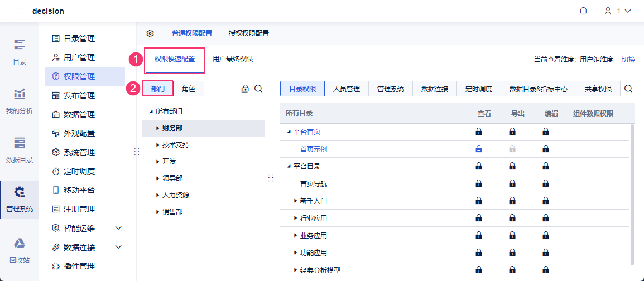The image size is (644, 281).
Task: Select the 人员管理 permission tab
Action: pos(347,89)
